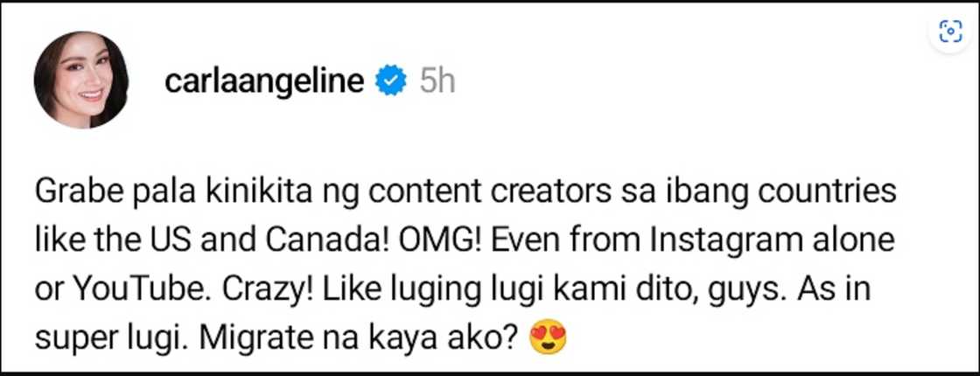Open the carlaangeline username link
The width and height of the screenshot is (980, 376).
click(x=263, y=81)
